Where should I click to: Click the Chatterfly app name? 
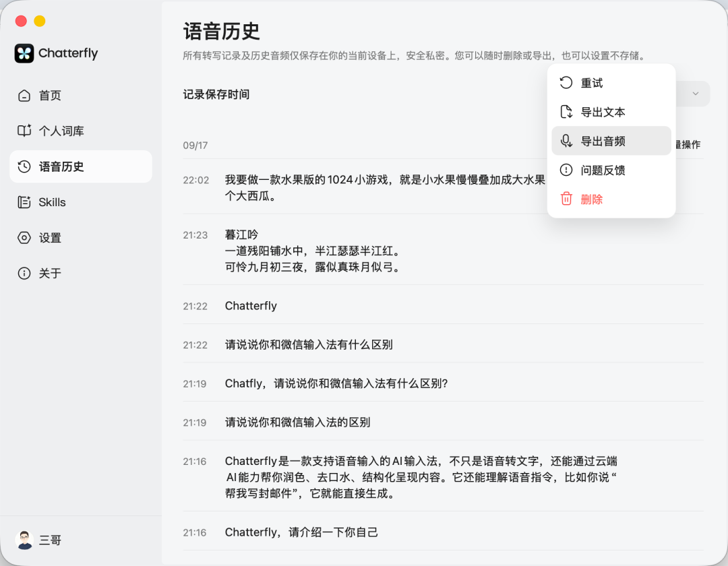point(68,53)
